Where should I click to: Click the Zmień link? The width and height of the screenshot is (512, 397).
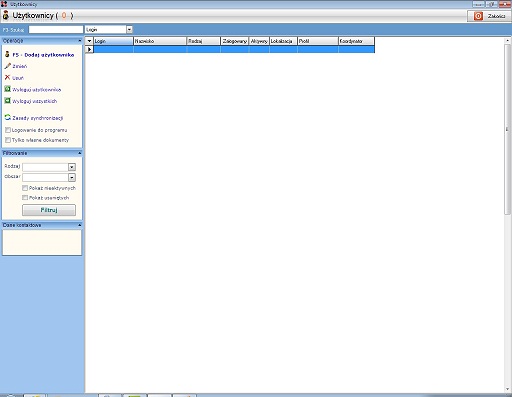(20, 66)
